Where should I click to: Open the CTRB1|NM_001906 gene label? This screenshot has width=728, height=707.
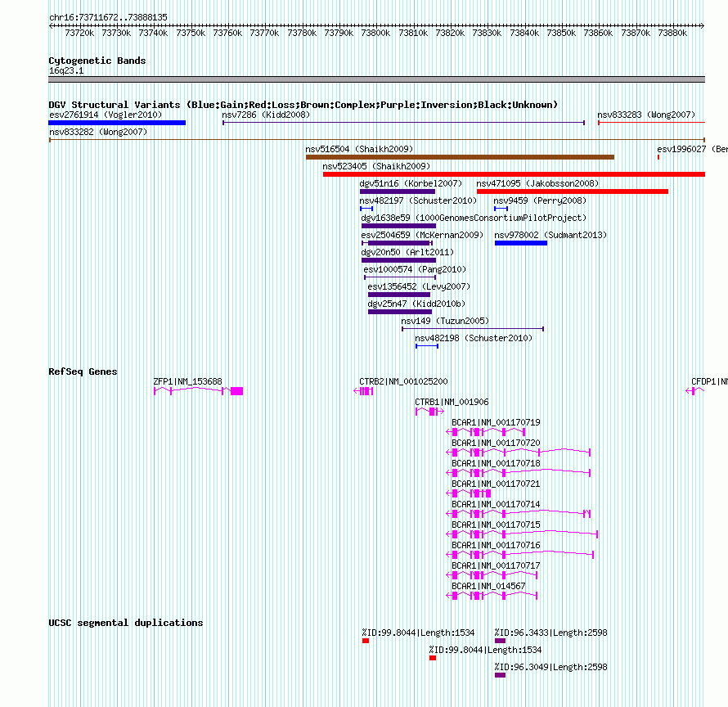click(452, 402)
